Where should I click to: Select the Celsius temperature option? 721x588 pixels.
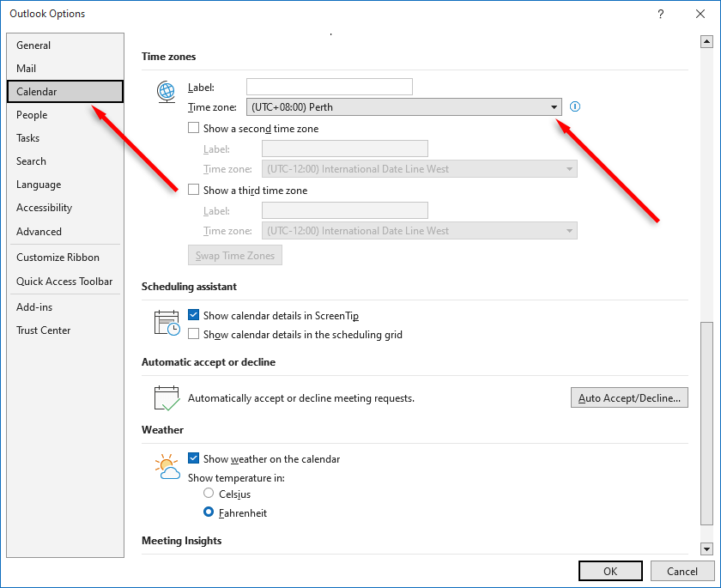click(x=207, y=494)
